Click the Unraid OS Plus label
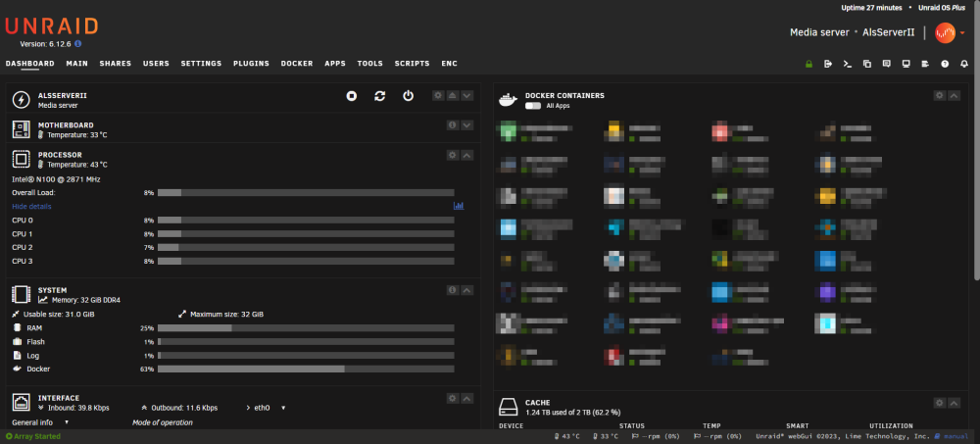 point(941,8)
